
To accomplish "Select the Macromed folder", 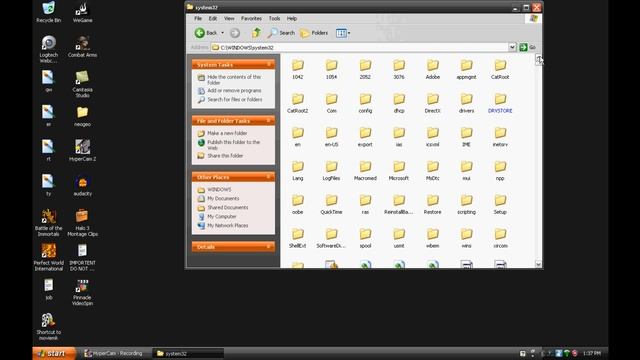I will [365, 171].
